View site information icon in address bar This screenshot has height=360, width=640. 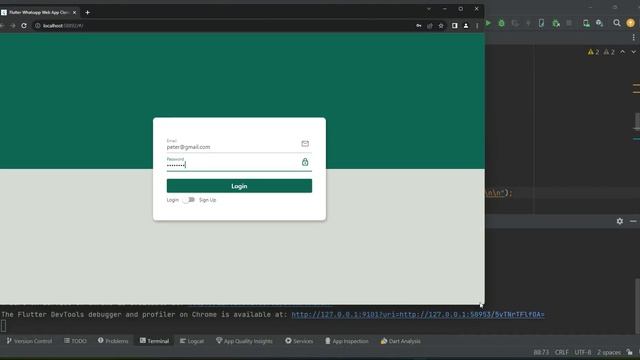(x=38, y=26)
